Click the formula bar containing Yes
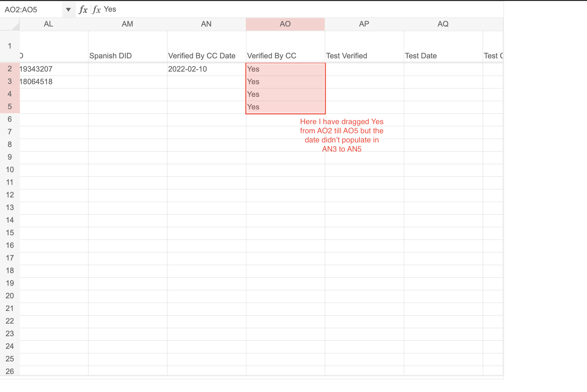The width and height of the screenshot is (587, 392). (284, 9)
